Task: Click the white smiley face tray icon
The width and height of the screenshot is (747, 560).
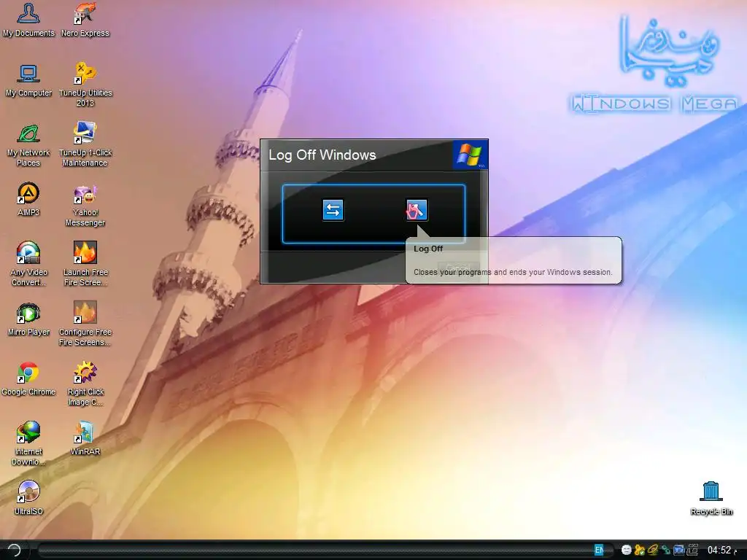Action: click(627, 550)
